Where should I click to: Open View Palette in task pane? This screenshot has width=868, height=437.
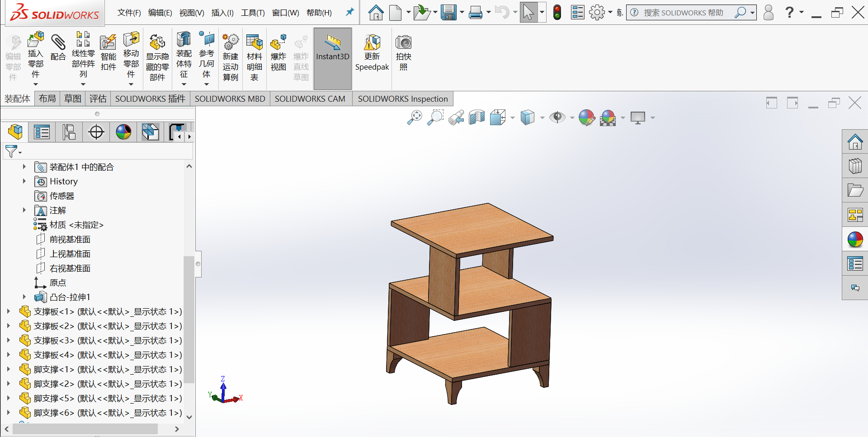click(x=855, y=215)
